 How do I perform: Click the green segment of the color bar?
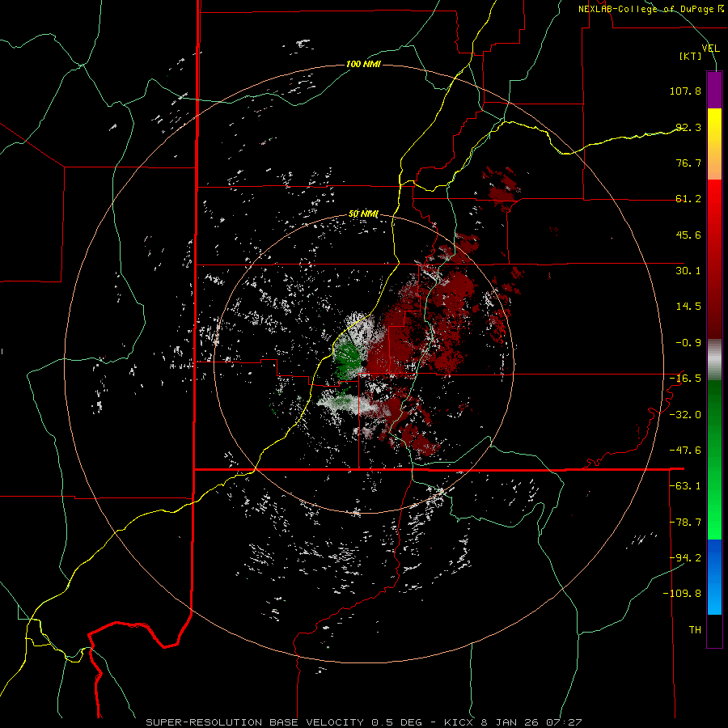(x=714, y=459)
